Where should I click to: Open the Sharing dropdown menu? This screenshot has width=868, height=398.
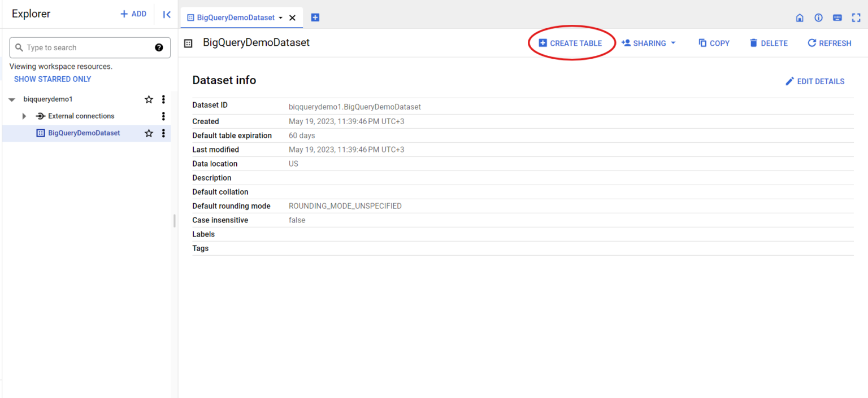pos(648,43)
